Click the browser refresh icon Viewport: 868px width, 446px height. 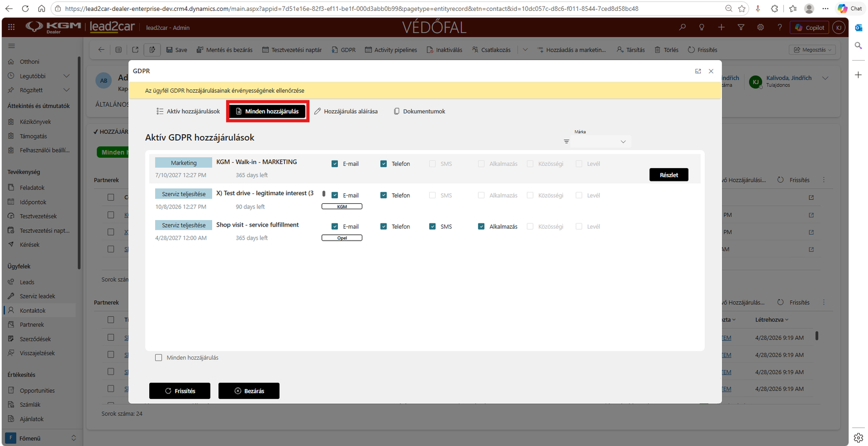(x=25, y=9)
